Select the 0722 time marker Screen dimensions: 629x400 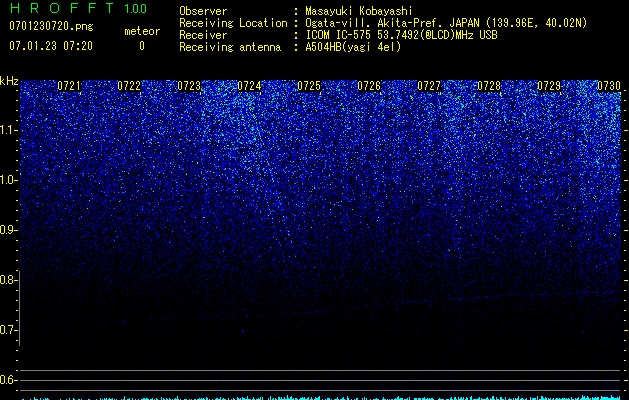(129, 86)
